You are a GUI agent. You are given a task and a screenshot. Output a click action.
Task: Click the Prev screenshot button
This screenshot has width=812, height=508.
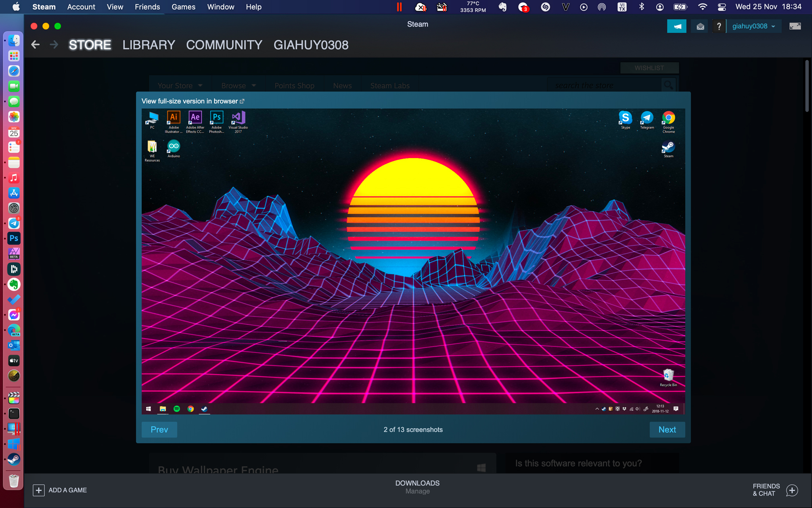[x=159, y=429]
